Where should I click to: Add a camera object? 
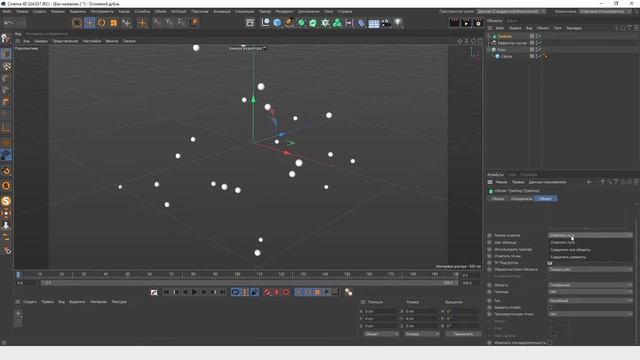pos(386,23)
